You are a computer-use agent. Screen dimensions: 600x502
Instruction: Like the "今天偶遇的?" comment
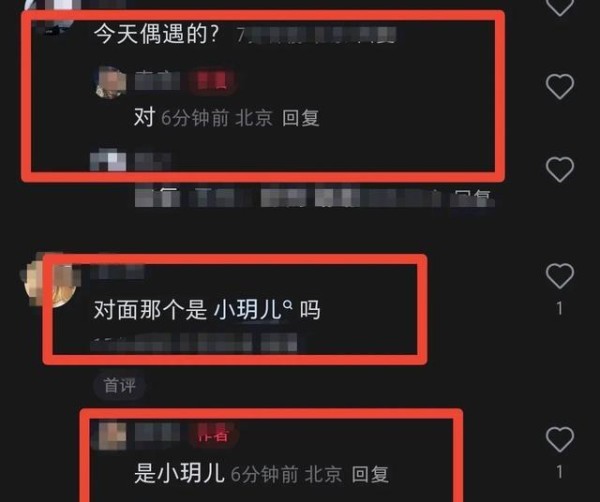(559, 6)
